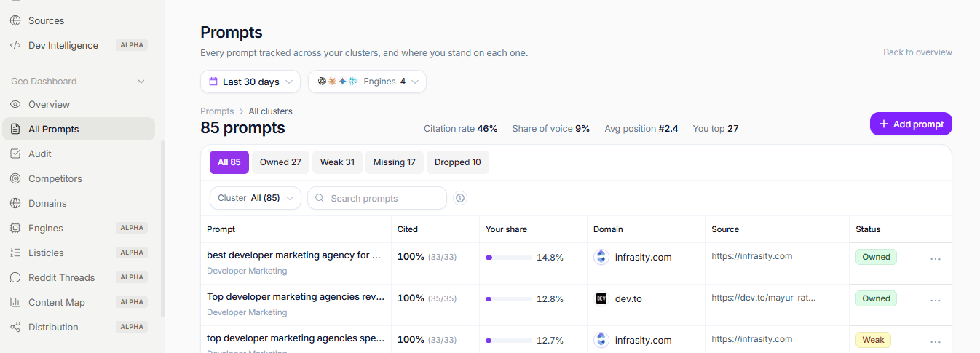980x353 pixels.
Task: Open the Cluster All (85) dropdown
Action: pyautogui.click(x=255, y=198)
